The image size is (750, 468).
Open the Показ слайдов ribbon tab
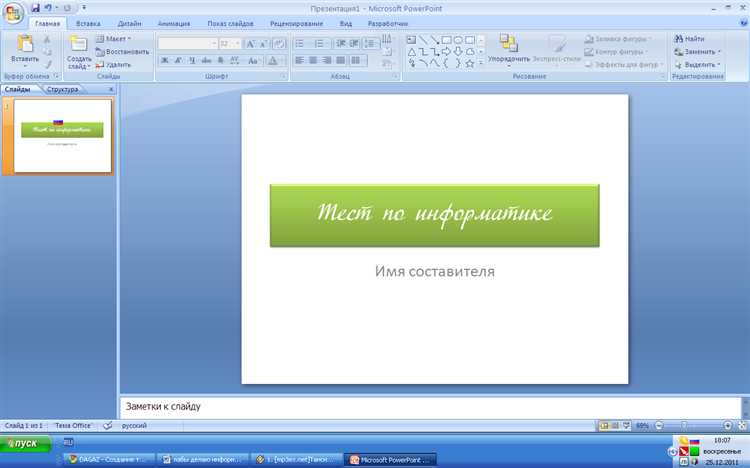(231, 23)
